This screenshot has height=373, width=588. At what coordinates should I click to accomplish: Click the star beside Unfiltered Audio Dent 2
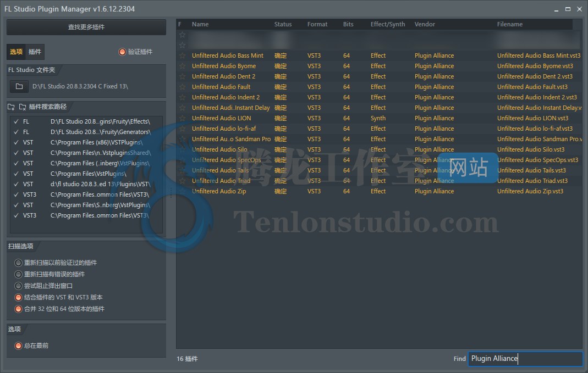182,76
